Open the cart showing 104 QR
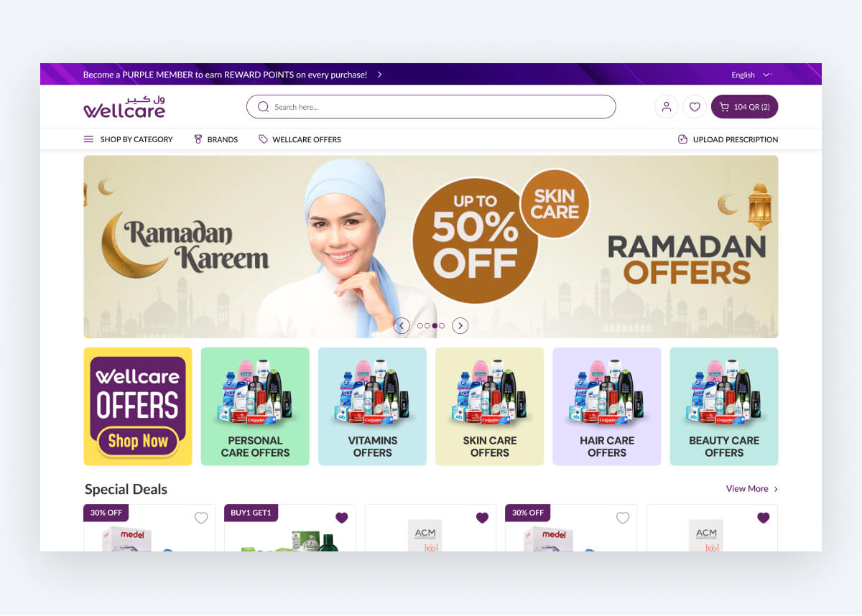Viewport: 862px width, 616px height. click(x=744, y=107)
